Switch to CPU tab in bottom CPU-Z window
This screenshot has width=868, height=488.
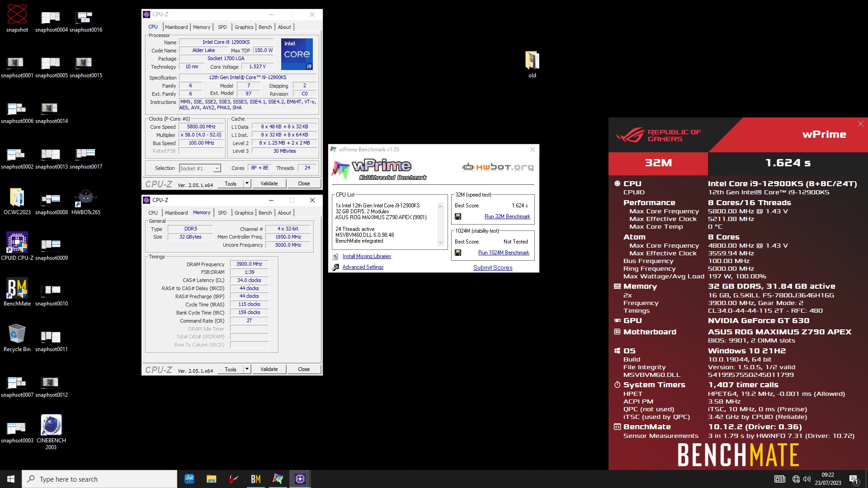click(x=153, y=213)
